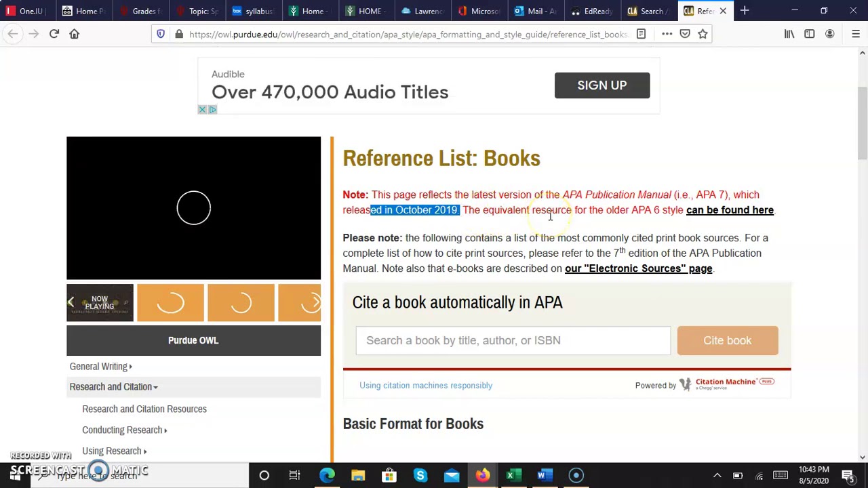
Task: Expand the Conducting Research submenu
Action: [124, 430]
